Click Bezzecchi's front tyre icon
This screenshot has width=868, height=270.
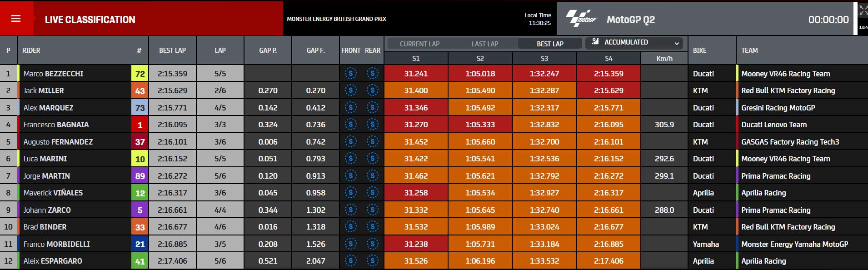click(x=350, y=74)
